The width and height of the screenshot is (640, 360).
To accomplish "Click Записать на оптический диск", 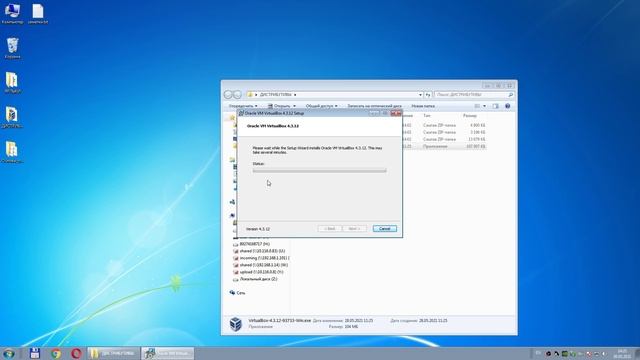I will (x=374, y=106).
